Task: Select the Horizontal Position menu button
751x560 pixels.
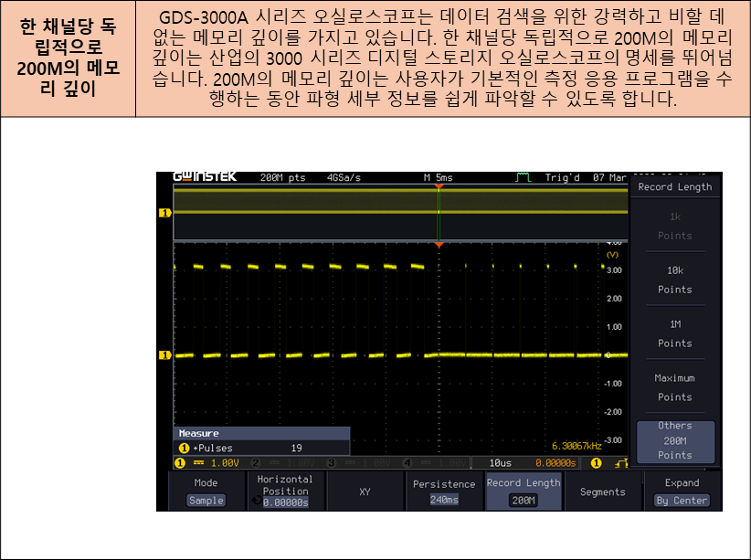Action: 285,491
